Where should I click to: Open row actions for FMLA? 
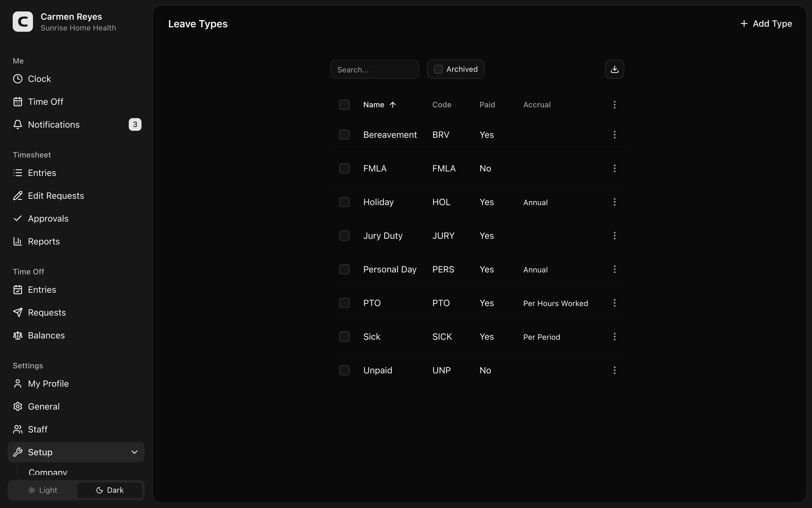614,168
